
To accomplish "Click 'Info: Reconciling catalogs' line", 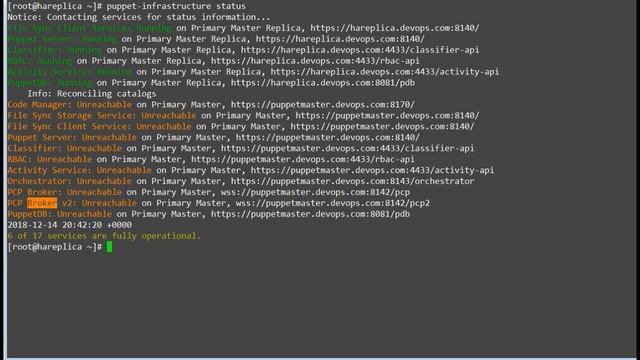I will 92,94.
